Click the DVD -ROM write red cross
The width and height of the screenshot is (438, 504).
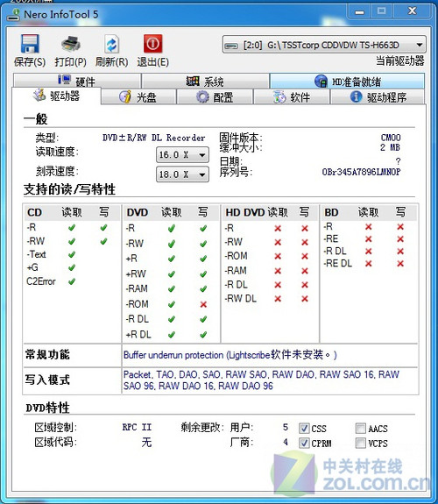point(203,304)
